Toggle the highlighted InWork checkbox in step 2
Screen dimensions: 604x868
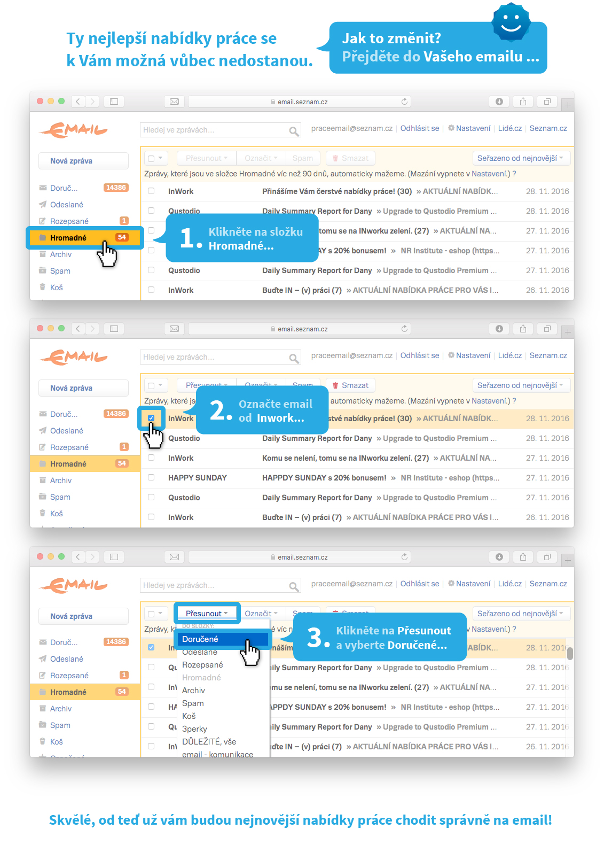151,418
